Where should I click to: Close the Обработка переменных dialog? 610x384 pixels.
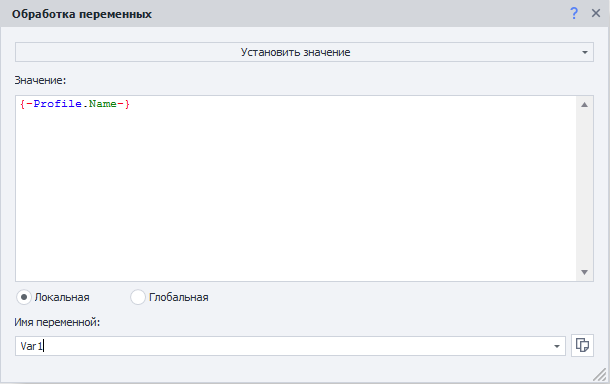596,13
